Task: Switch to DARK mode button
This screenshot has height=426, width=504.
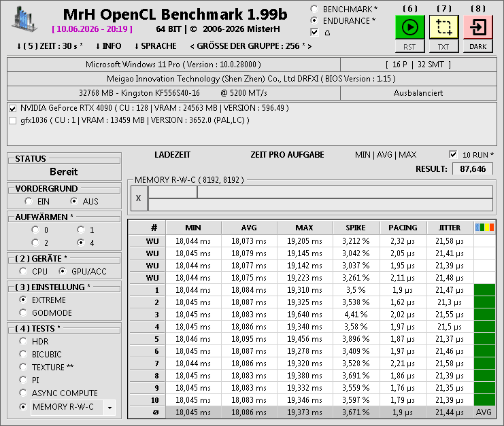Action: point(477,47)
